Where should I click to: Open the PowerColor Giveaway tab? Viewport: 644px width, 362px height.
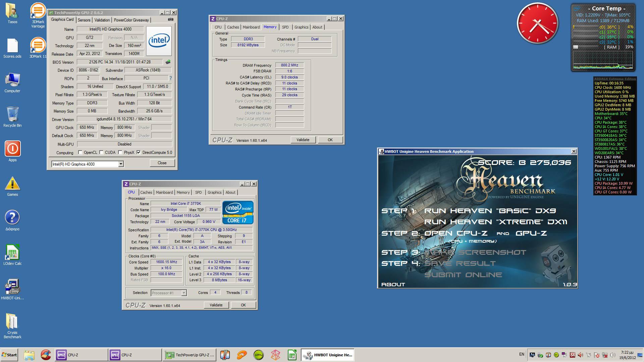131,20
